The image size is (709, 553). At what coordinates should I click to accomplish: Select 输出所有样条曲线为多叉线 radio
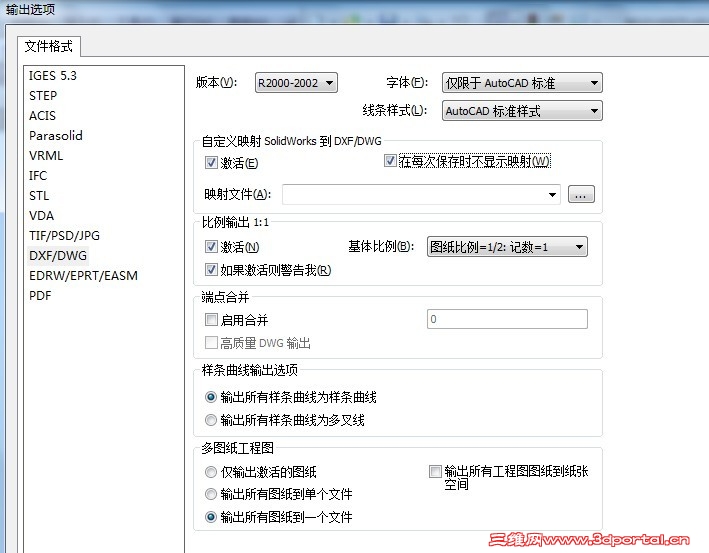(x=211, y=420)
